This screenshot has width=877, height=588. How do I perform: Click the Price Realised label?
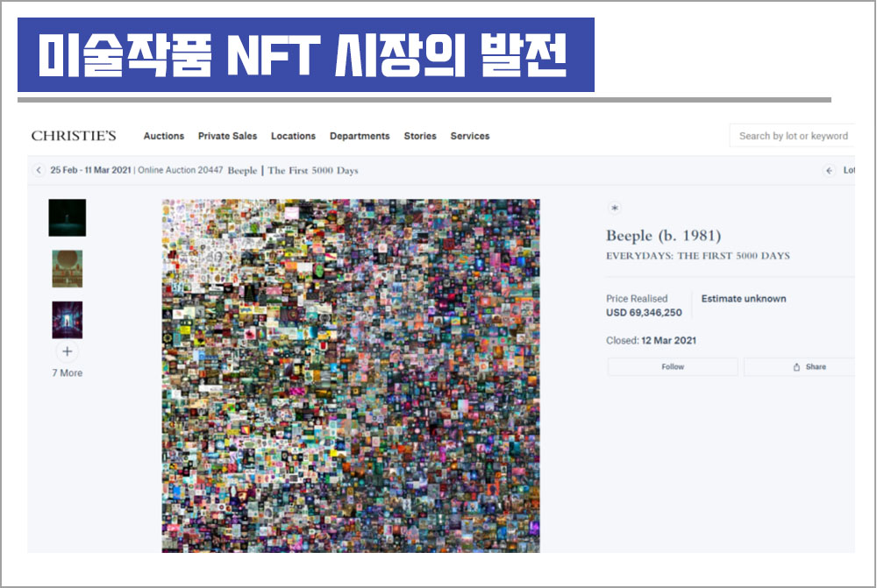pyautogui.click(x=637, y=299)
